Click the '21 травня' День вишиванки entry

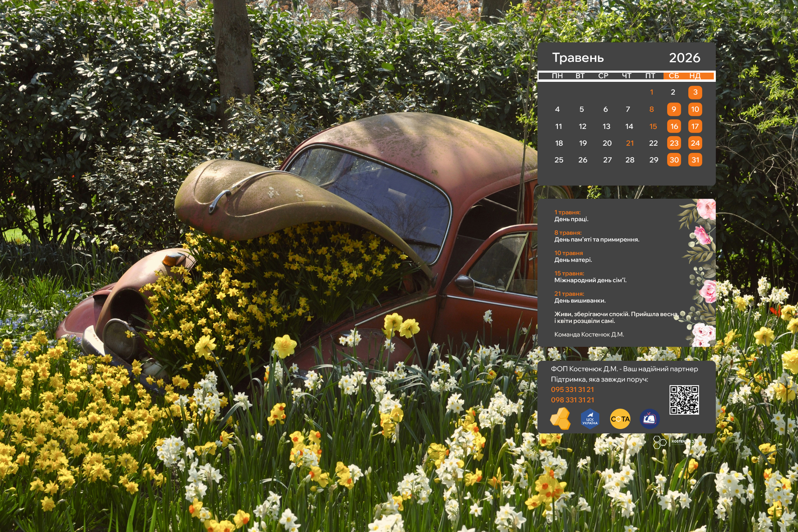(x=579, y=297)
